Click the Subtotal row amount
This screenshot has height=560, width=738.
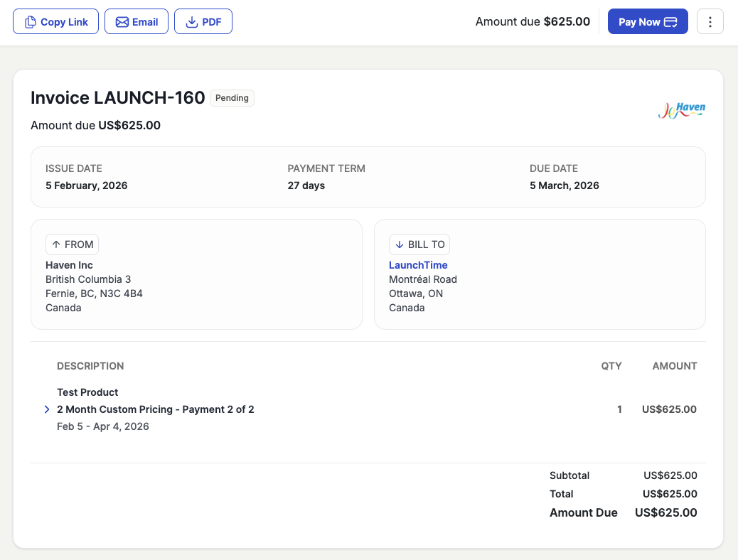(x=670, y=475)
